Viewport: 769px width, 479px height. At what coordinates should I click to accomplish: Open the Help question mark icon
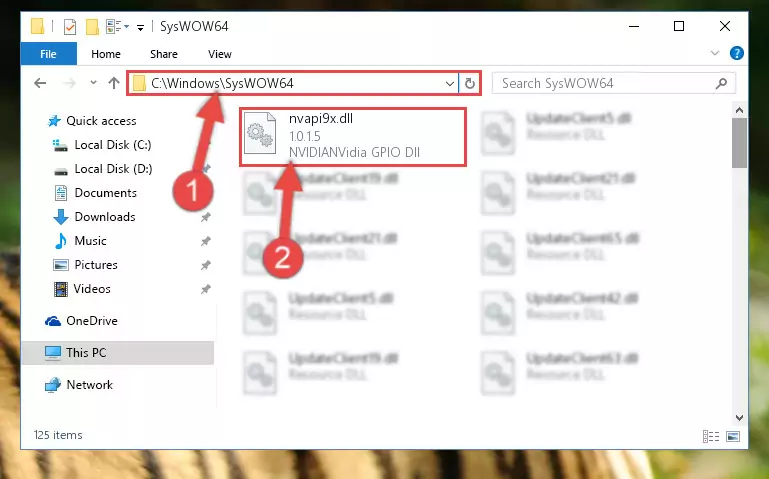(736, 53)
